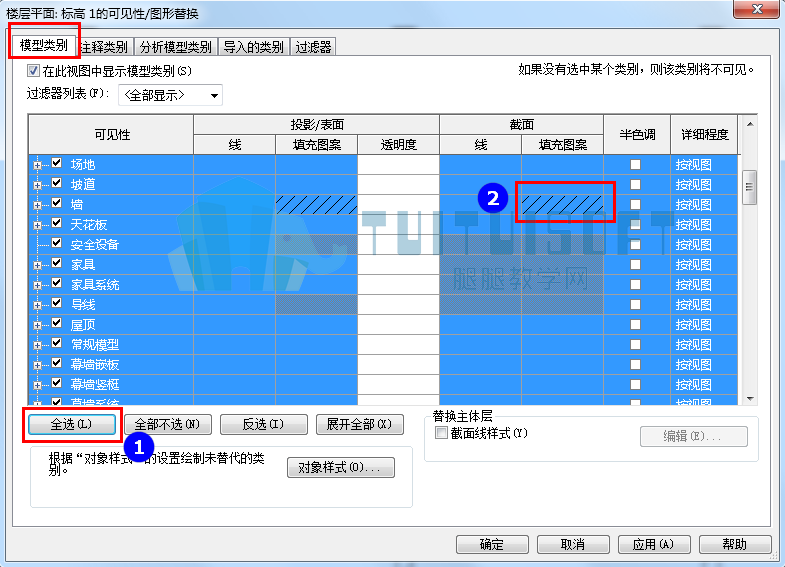
Task: Close the visibility dialog with the X icon
Action: point(757,9)
